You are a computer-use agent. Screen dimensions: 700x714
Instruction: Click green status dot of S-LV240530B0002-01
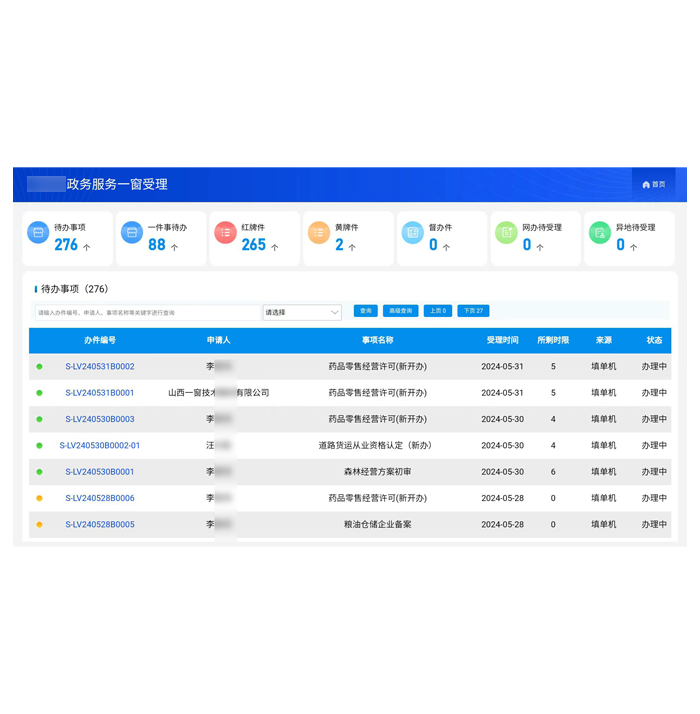pos(40,446)
